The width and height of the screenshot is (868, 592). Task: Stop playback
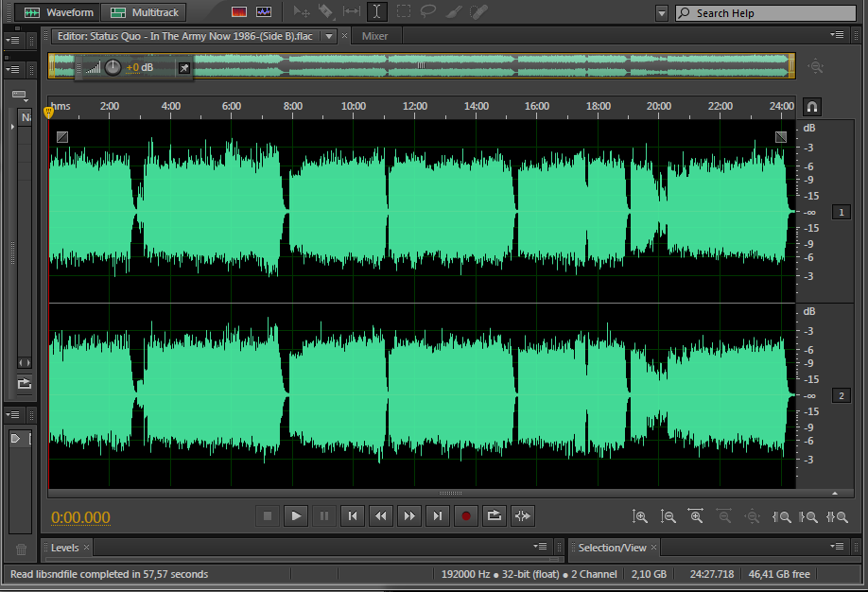(x=268, y=516)
